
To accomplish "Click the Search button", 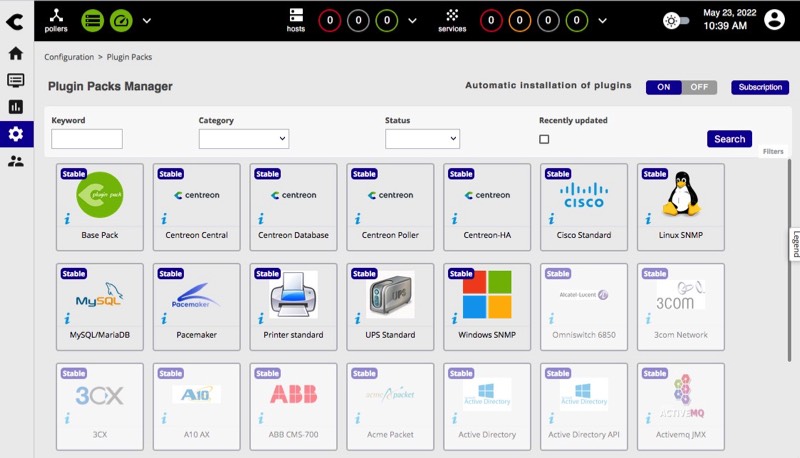I will click(729, 139).
